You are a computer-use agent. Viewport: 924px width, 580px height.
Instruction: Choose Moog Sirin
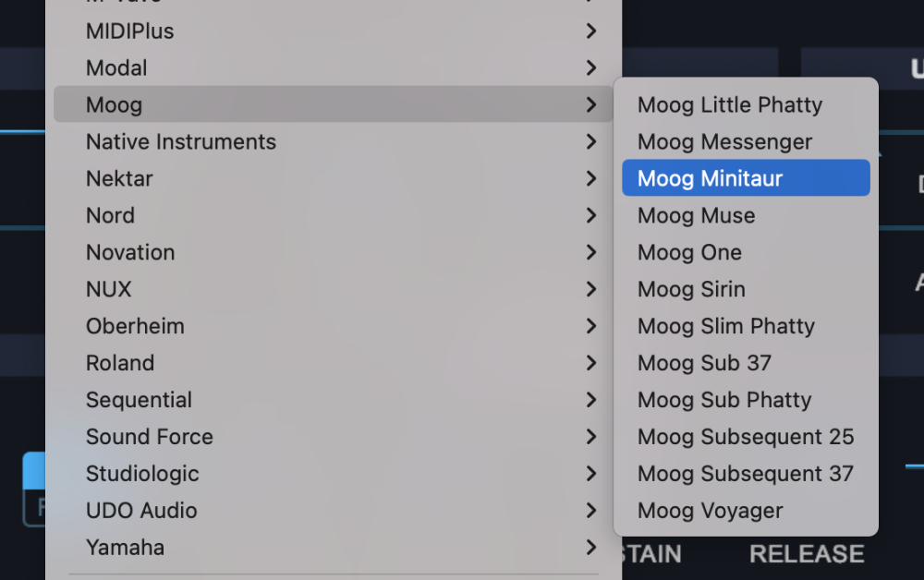click(x=691, y=289)
